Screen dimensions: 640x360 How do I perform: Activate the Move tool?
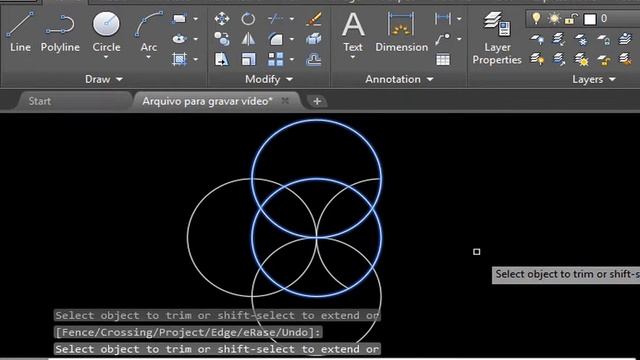[222, 19]
